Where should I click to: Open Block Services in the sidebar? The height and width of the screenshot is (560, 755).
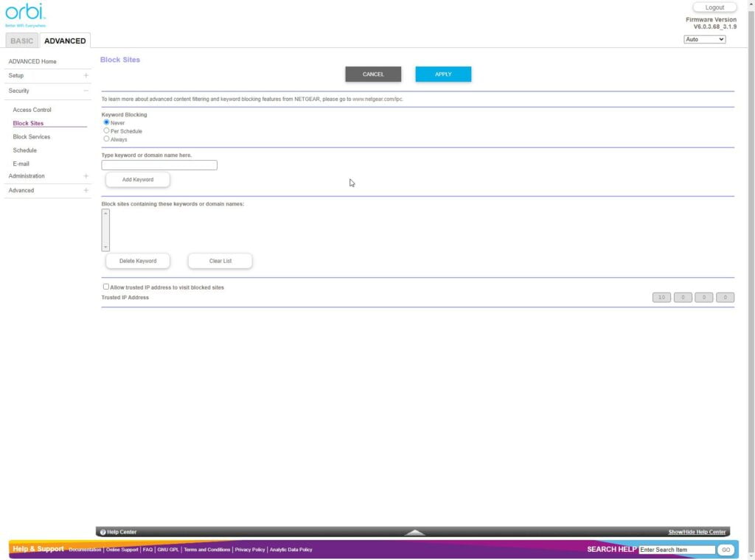pyautogui.click(x=32, y=137)
